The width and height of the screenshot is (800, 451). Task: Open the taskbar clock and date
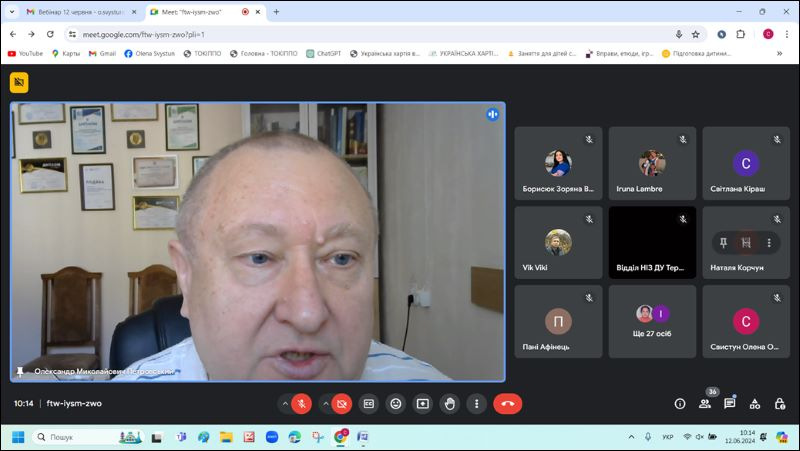(739, 437)
